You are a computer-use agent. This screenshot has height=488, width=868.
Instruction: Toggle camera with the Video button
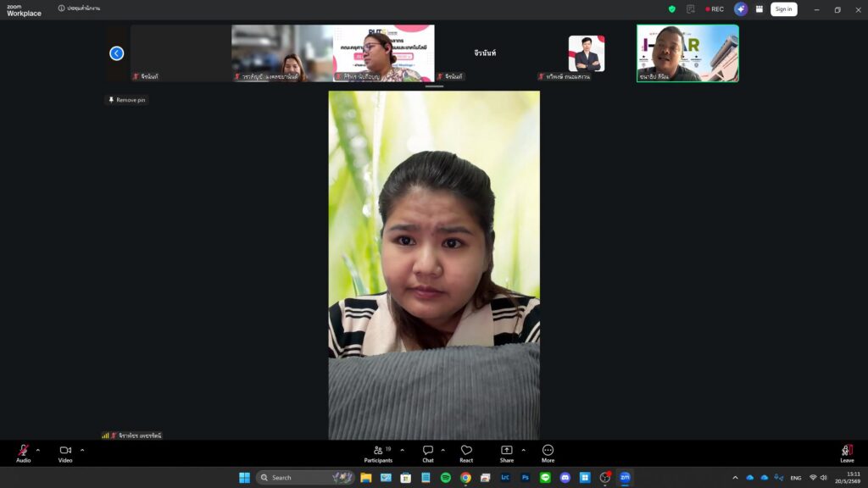pyautogui.click(x=65, y=453)
